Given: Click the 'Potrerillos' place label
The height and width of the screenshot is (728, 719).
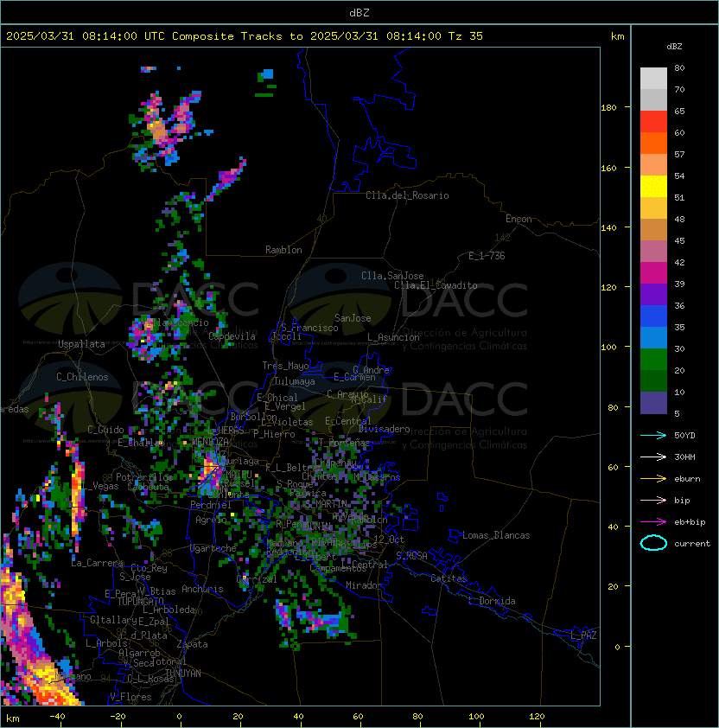Looking at the screenshot, I should [144, 477].
